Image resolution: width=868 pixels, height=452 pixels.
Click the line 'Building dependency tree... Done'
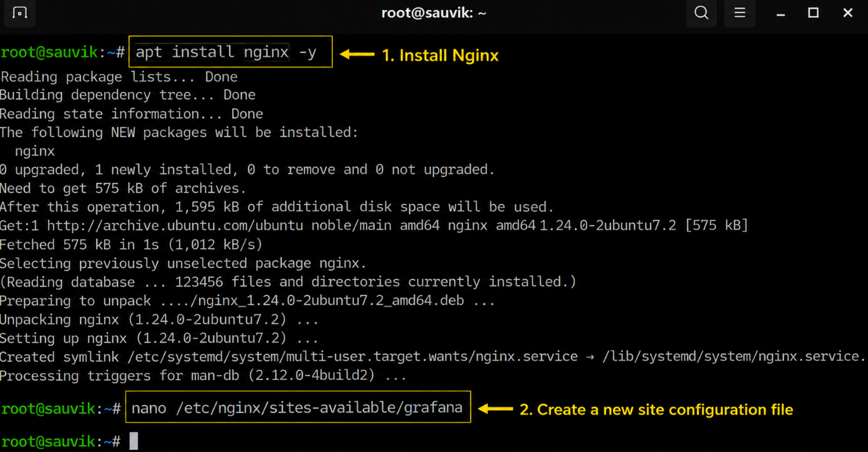pyautogui.click(x=128, y=95)
